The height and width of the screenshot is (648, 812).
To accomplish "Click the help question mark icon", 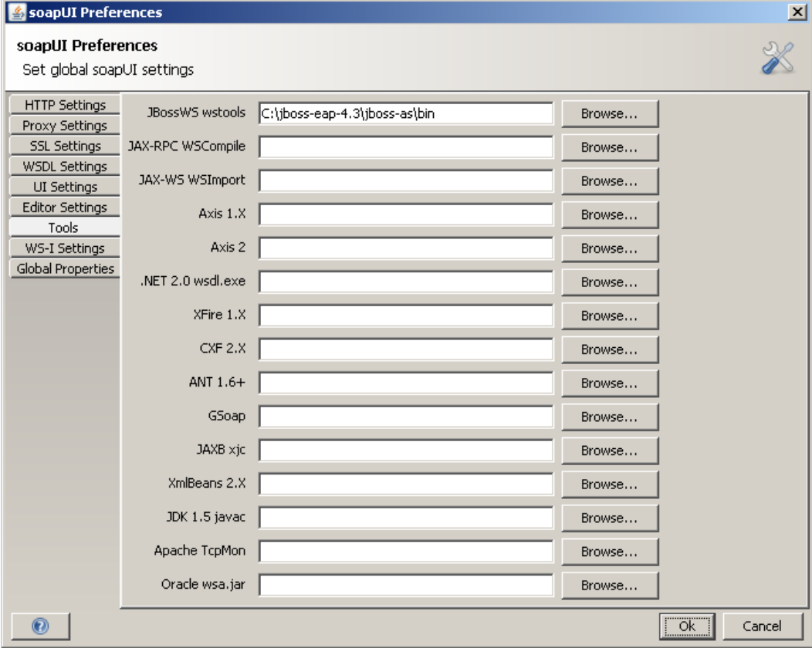I will [x=40, y=626].
